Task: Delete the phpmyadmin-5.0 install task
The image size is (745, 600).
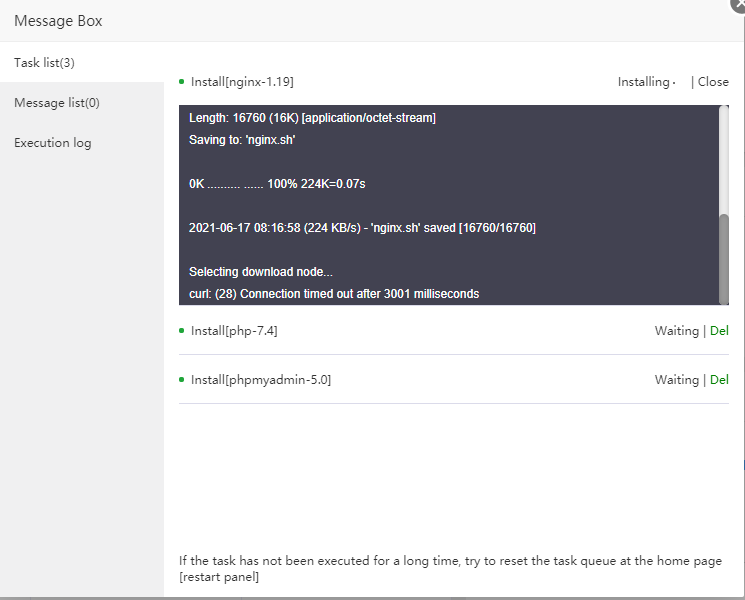Action: (719, 380)
